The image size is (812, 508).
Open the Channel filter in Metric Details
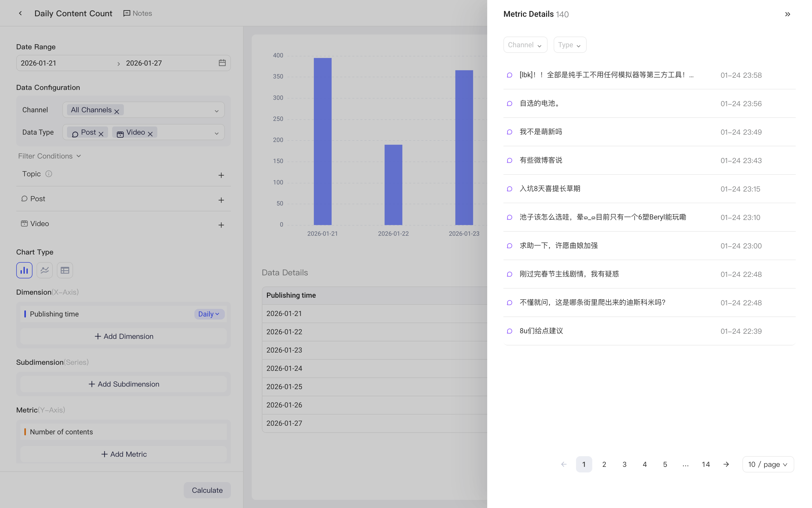click(525, 45)
